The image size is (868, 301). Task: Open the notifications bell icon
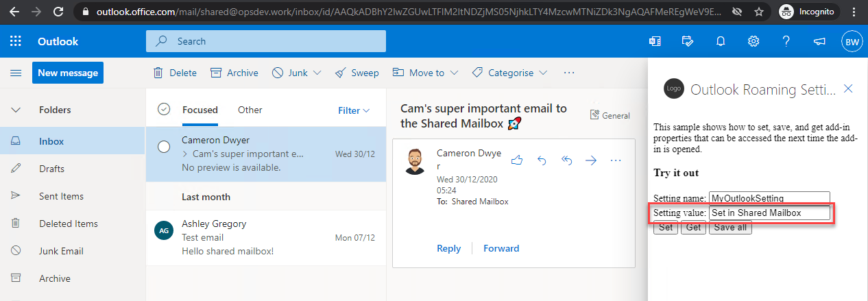(x=720, y=42)
